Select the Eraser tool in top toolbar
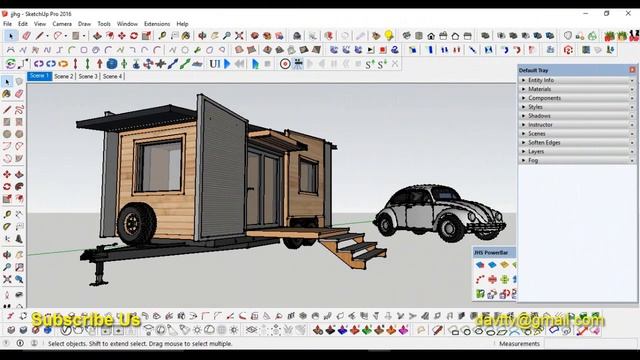The image size is (640, 360). click(27, 36)
